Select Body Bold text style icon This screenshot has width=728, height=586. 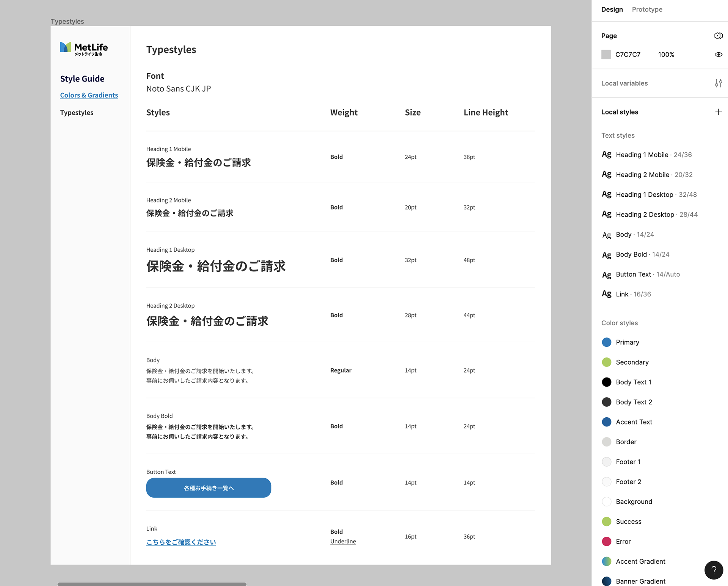point(607,255)
